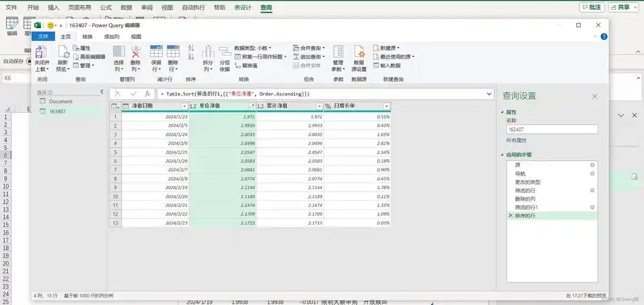The image size is (644, 305).
Task: Open the 公式 tab in Excel window
Action: coord(106,8)
